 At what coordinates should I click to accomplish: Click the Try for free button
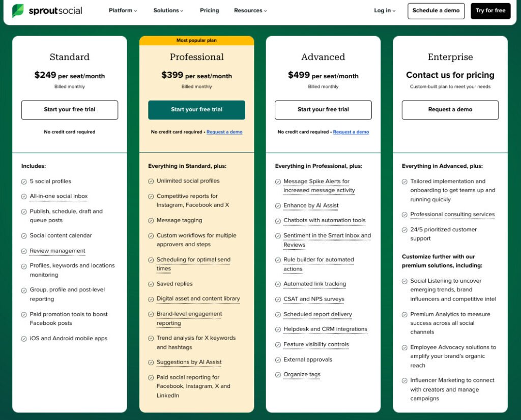[x=490, y=11]
